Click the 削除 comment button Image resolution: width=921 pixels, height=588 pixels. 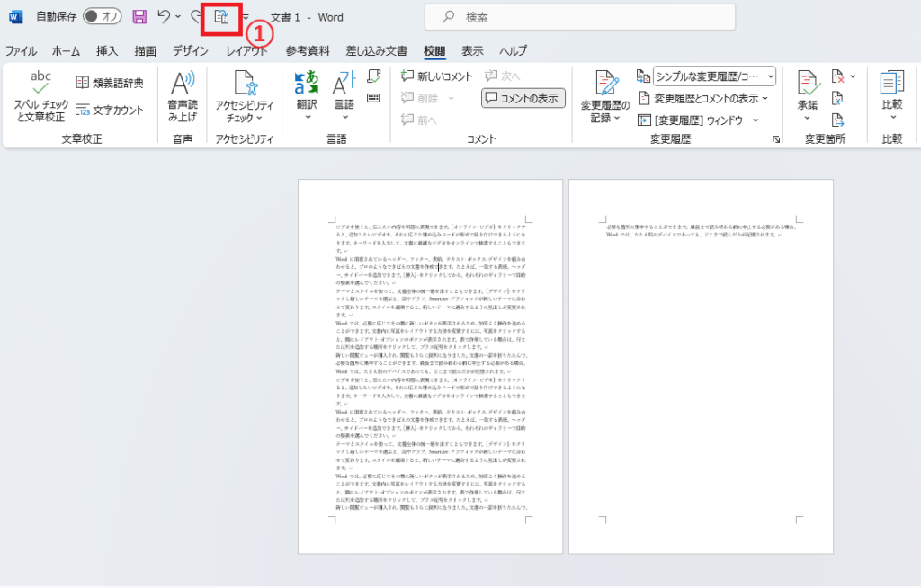click(x=421, y=98)
